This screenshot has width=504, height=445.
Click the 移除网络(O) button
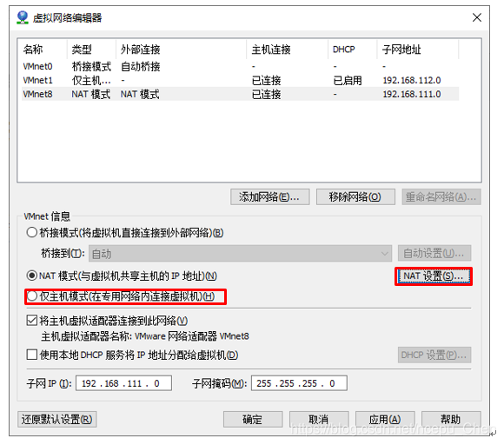pyautogui.click(x=355, y=196)
